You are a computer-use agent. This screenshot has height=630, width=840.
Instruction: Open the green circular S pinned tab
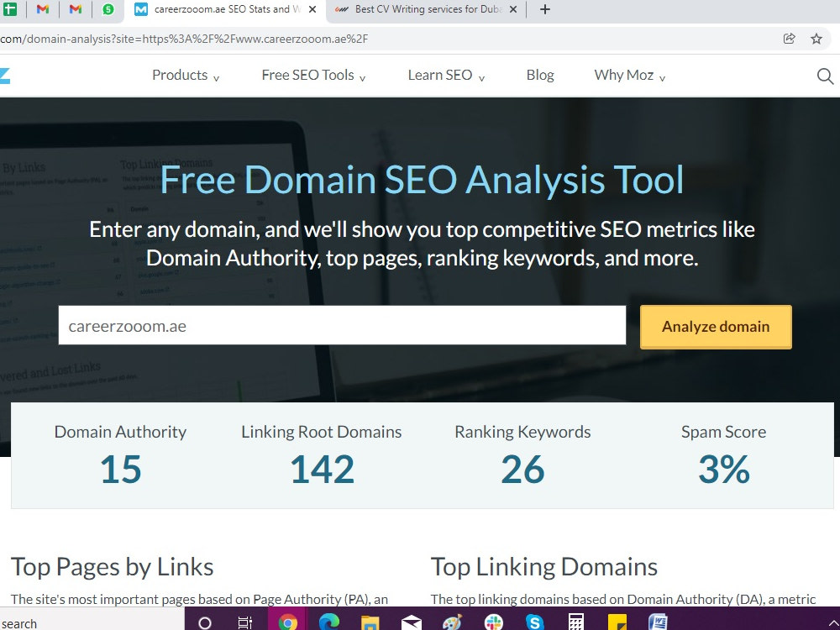pos(108,9)
